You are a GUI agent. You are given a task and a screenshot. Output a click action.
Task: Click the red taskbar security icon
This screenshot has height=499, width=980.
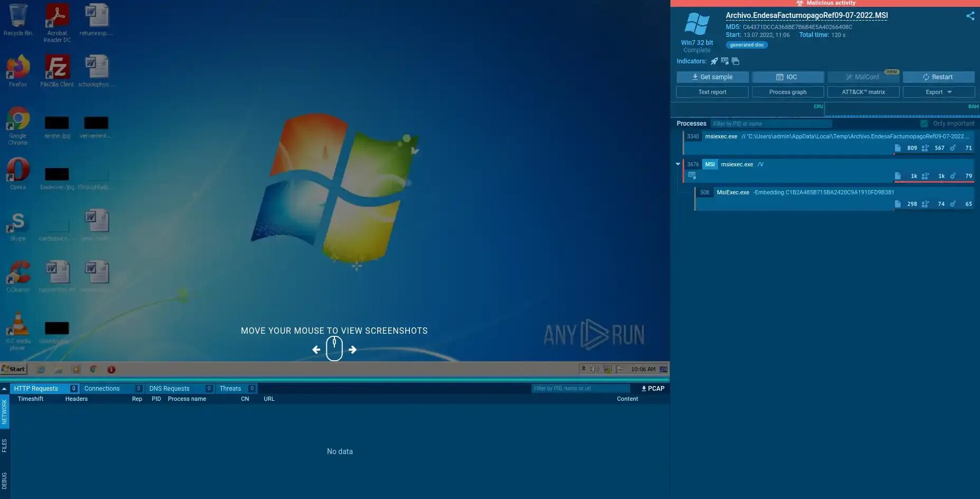coord(111,370)
